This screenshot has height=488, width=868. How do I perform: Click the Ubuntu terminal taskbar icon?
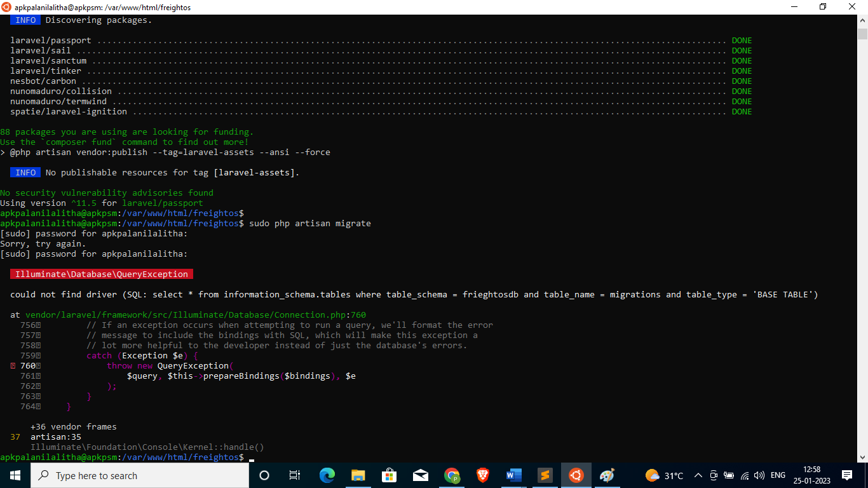[576, 475]
